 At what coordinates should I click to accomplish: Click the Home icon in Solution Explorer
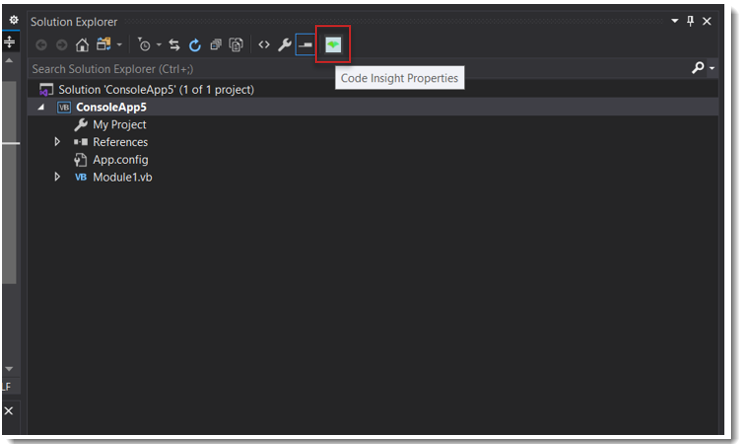83,45
